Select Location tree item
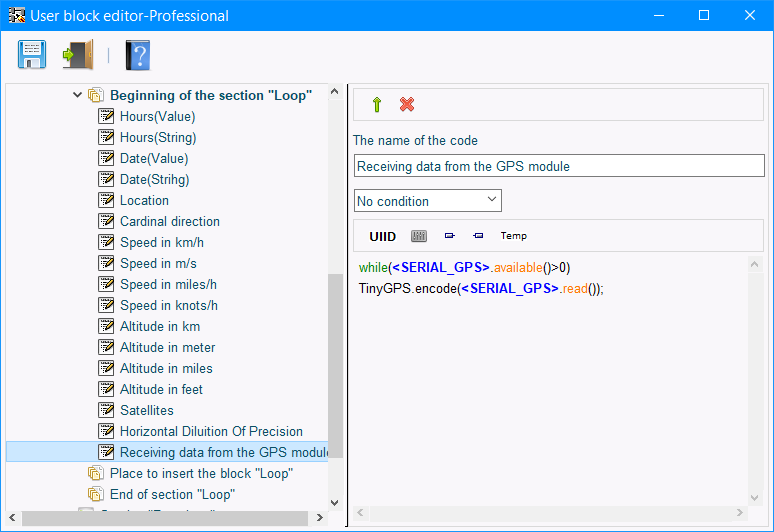The width and height of the screenshot is (774, 532). point(144,200)
